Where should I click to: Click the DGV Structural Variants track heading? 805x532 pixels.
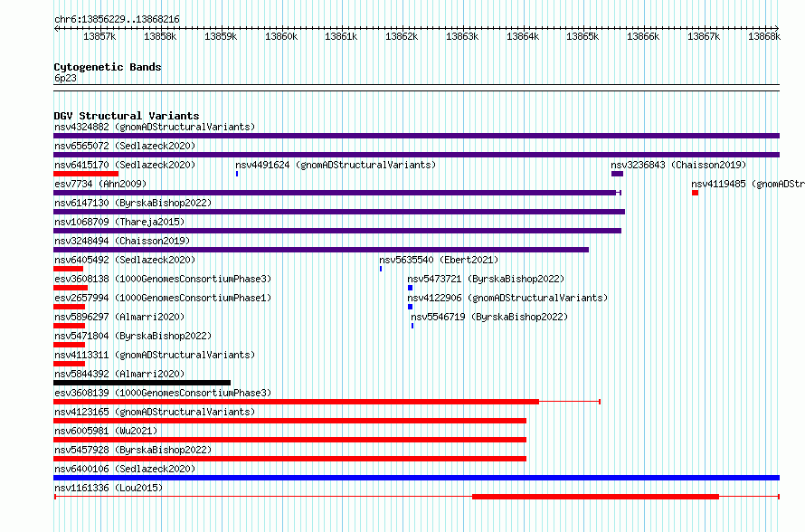click(x=127, y=116)
